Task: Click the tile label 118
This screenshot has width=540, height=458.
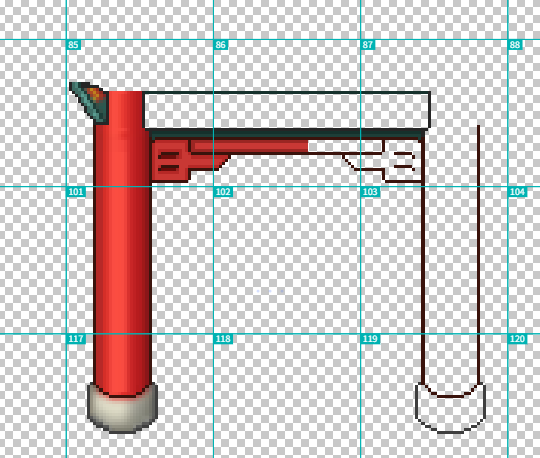Action: click(223, 339)
